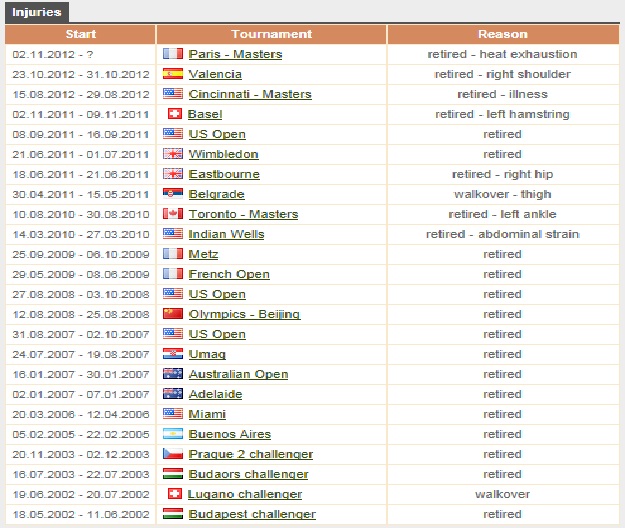Open the Indian Wells link

coord(226,234)
